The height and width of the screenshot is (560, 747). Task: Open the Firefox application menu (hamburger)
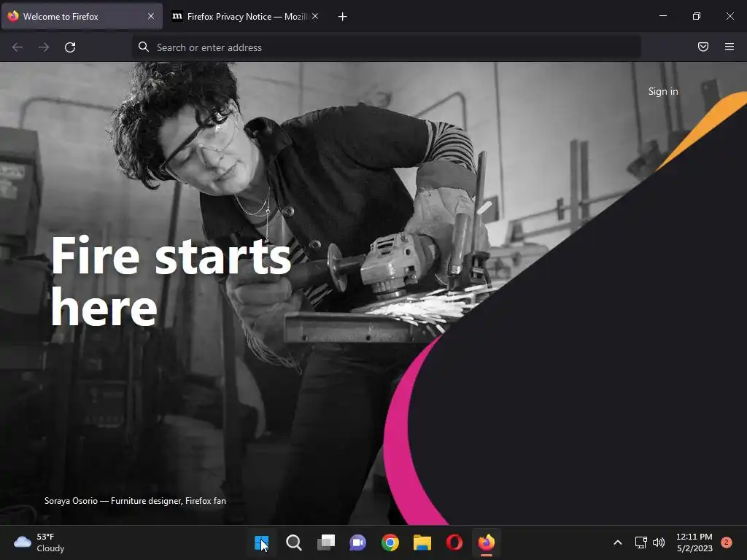tap(729, 47)
